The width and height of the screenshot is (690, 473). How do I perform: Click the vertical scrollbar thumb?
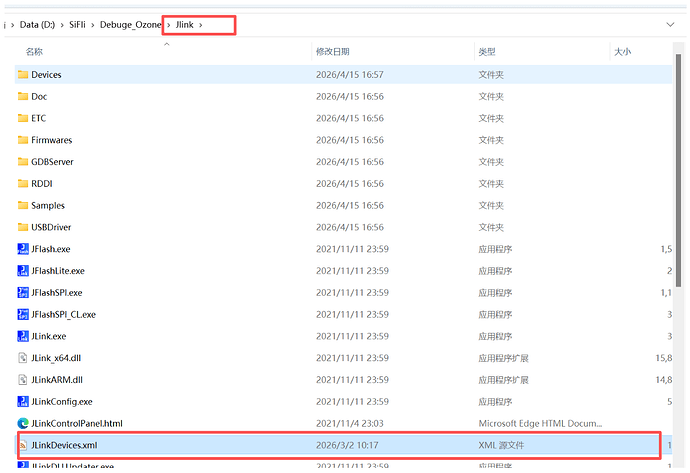coord(678,171)
